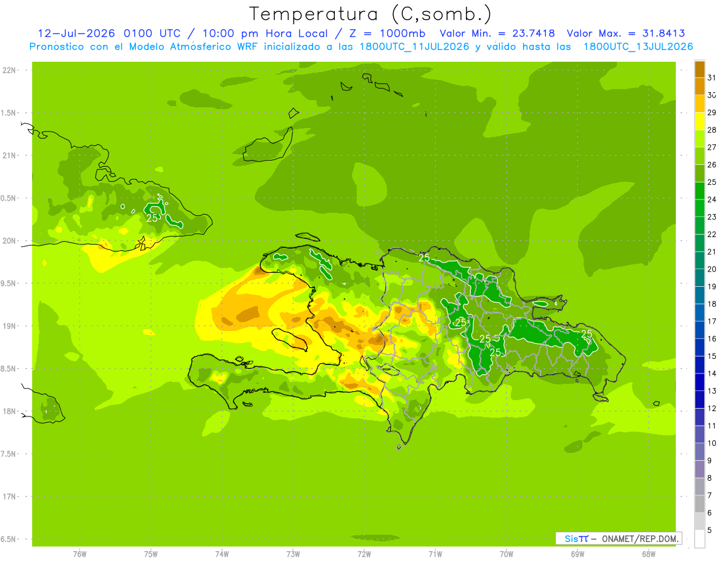The height and width of the screenshot is (562, 728).
Task: Click the "19N" latitude label
Action: click(x=9, y=326)
